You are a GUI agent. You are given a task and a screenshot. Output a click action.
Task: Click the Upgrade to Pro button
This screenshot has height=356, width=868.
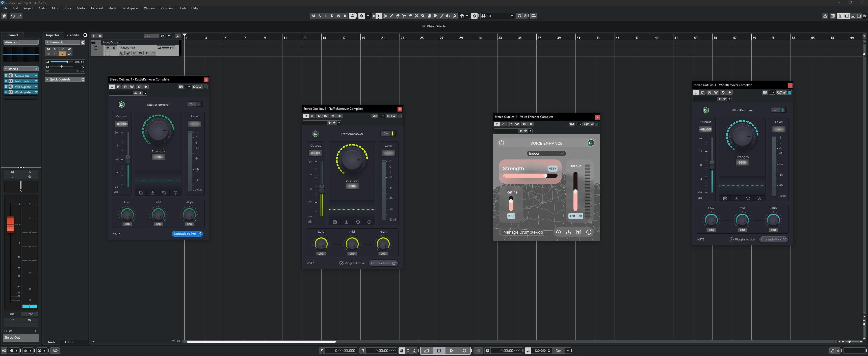tap(187, 234)
